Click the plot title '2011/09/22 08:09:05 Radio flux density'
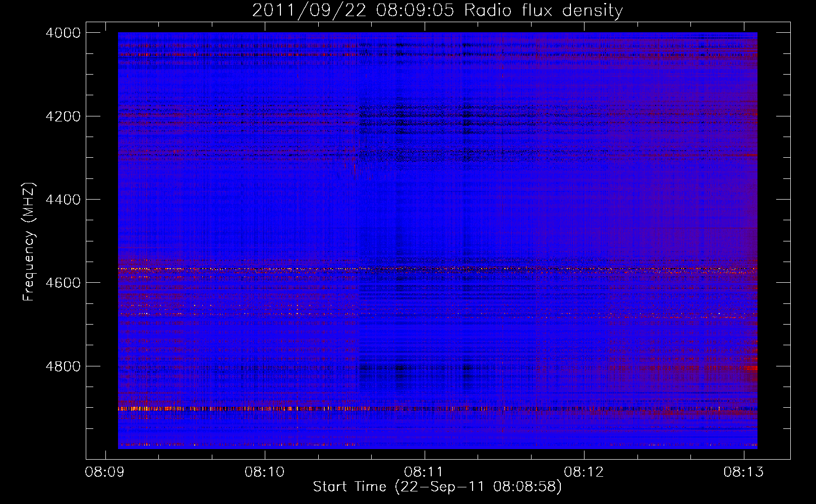Screen dimensions: 816x504 (x=437, y=11)
